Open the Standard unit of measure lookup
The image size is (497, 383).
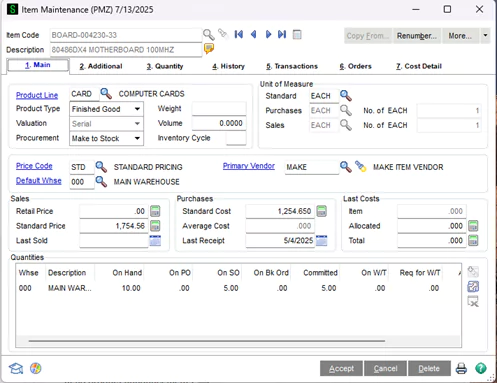(x=346, y=96)
